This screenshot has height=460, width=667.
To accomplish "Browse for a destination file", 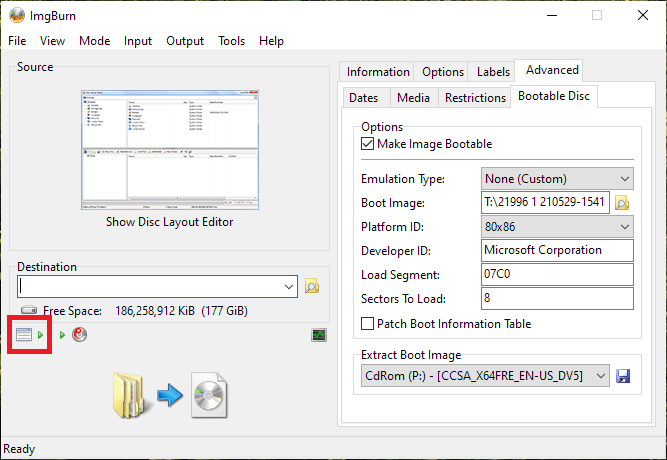I will tap(311, 287).
